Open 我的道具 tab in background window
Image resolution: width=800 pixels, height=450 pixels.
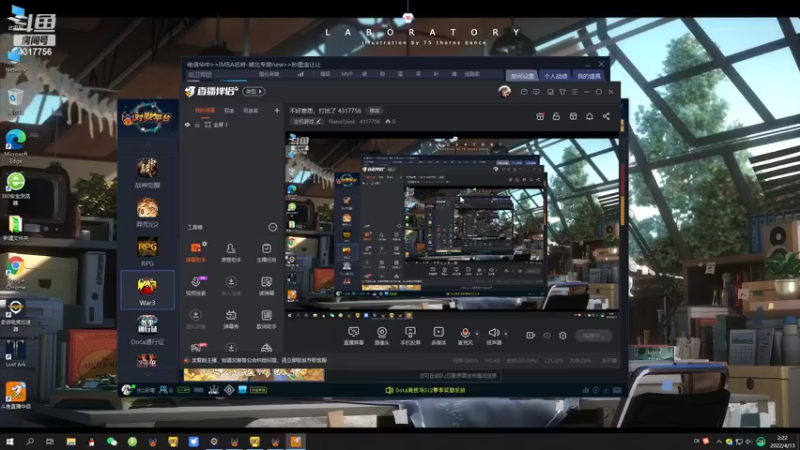(589, 76)
